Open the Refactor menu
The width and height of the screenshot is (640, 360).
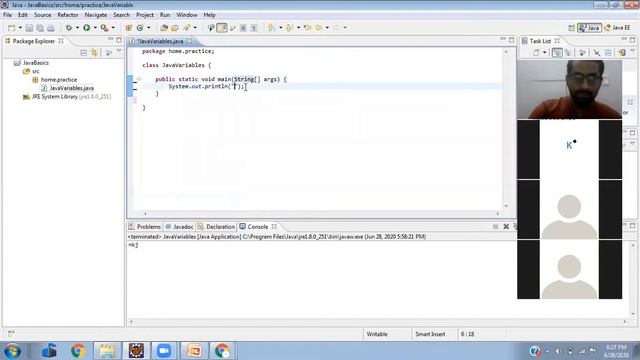[68, 15]
